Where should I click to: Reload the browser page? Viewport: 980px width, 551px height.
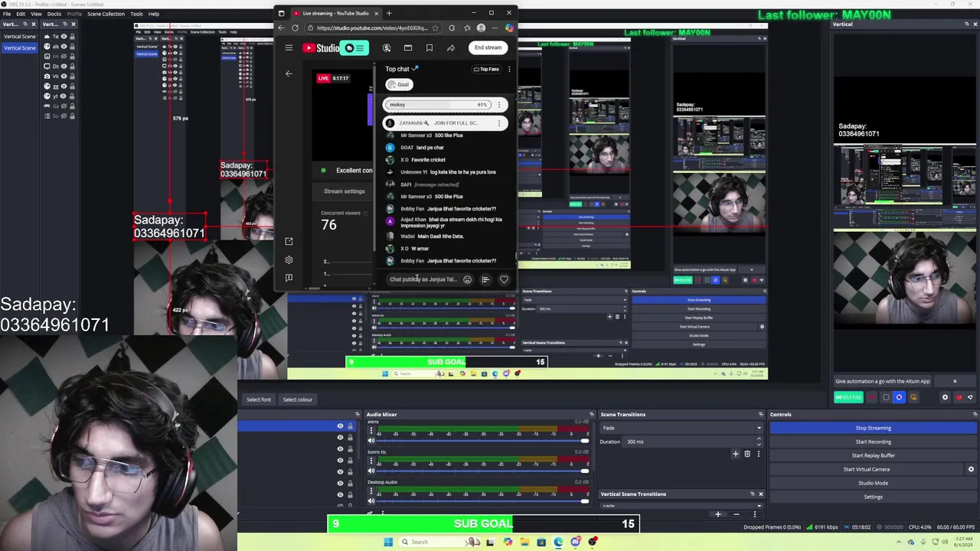(295, 28)
